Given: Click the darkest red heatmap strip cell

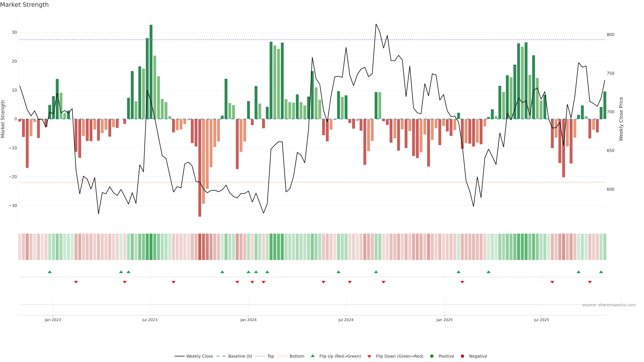Looking at the screenshot, I should (x=200, y=247).
